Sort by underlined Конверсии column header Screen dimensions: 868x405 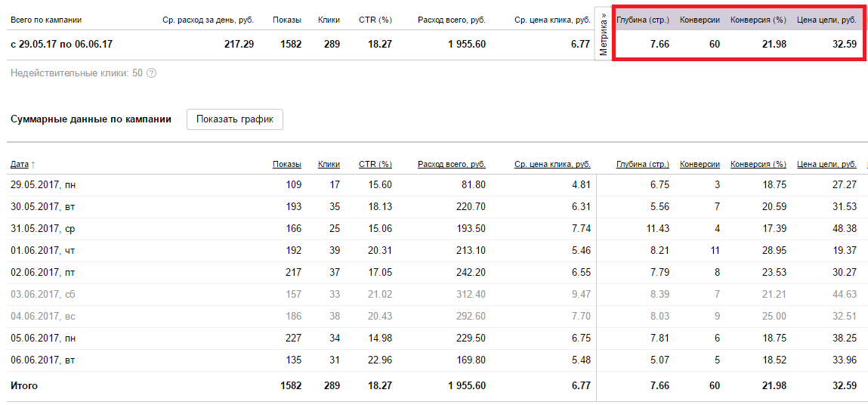click(700, 164)
